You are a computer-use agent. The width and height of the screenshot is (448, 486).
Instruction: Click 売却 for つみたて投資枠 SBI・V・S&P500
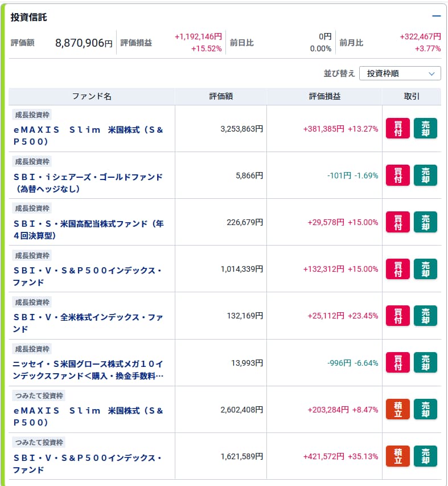point(425,456)
